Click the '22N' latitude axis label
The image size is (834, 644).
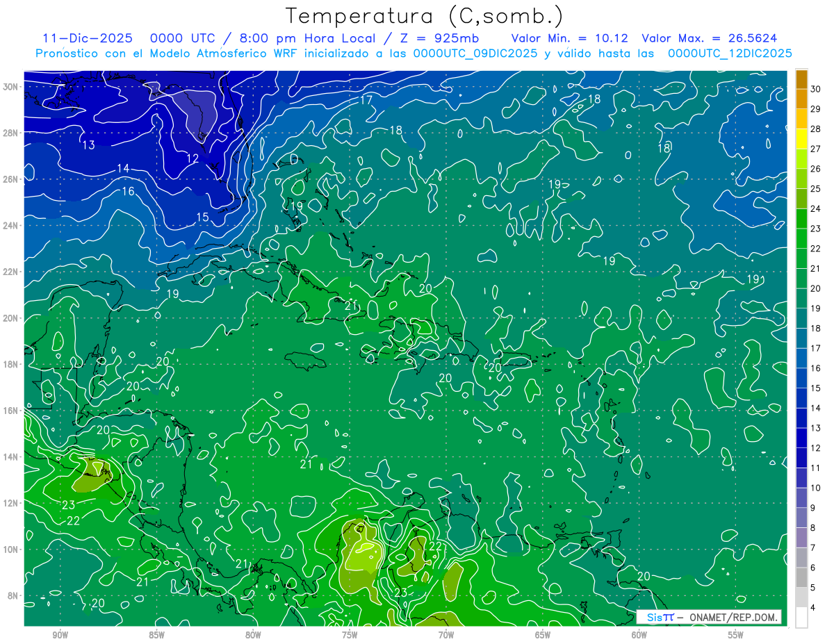click(x=10, y=272)
